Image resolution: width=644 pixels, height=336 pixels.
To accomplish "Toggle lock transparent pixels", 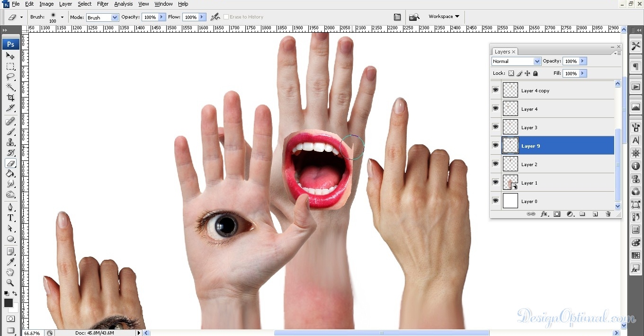I will pyautogui.click(x=511, y=73).
